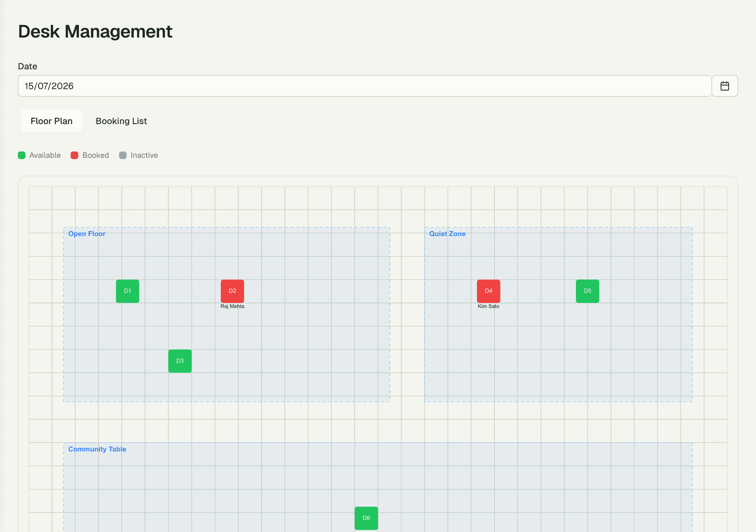Click the red Booked legend swatch
756x532 pixels.
74,155
